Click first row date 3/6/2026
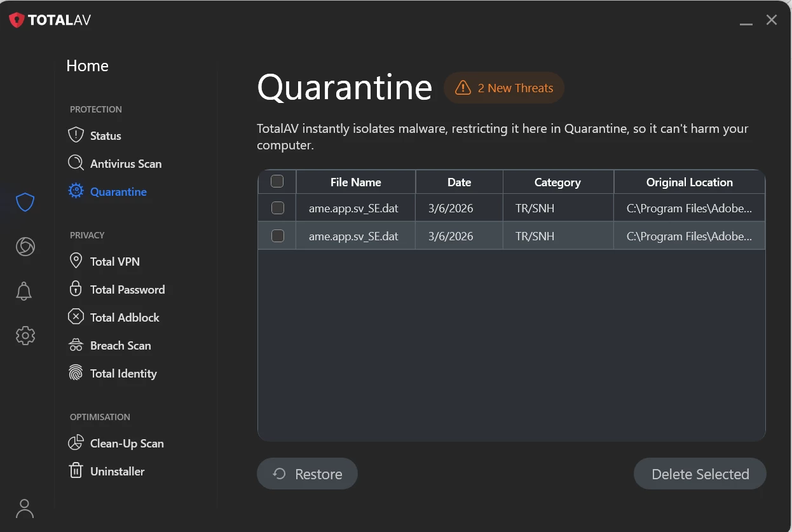The image size is (792, 532). coord(451,208)
